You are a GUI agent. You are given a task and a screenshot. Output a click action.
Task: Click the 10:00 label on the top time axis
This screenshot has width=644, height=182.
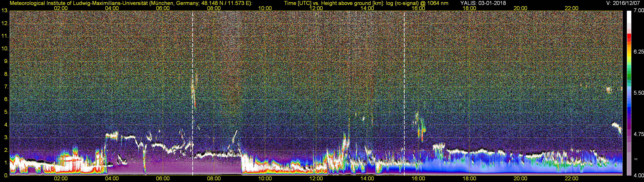[x=265, y=8]
